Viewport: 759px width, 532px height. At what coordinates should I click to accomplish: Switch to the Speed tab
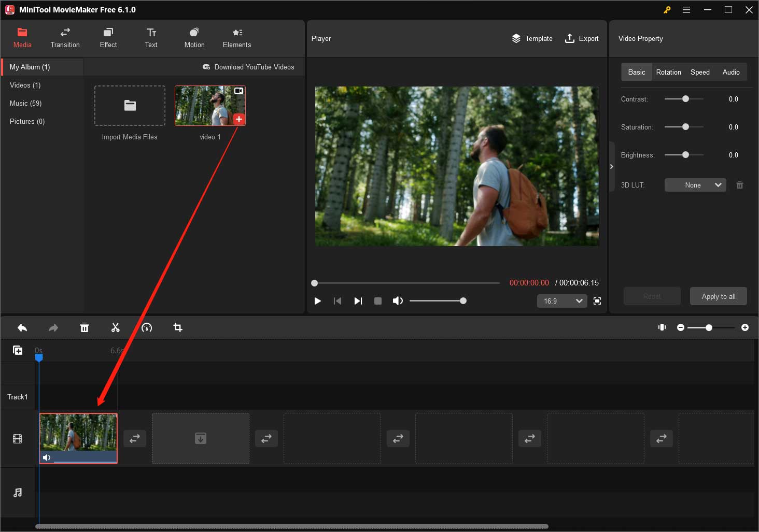coord(700,72)
